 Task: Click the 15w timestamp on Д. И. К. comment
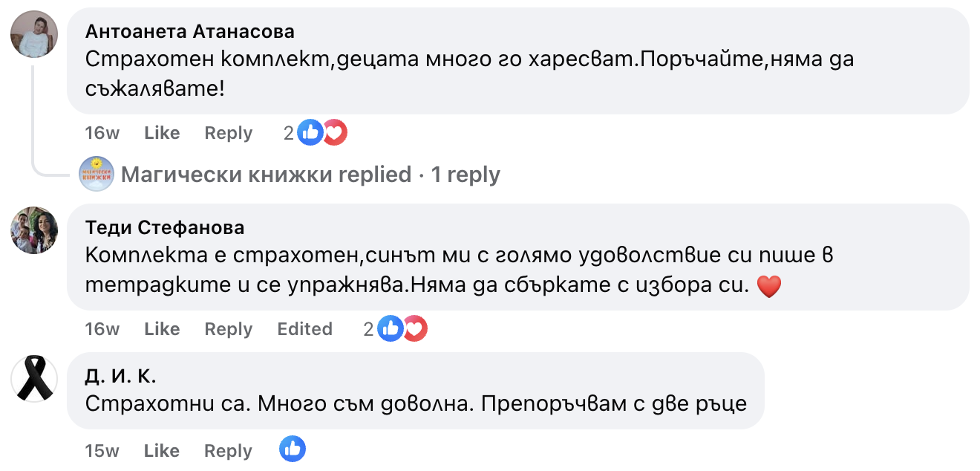[102, 451]
